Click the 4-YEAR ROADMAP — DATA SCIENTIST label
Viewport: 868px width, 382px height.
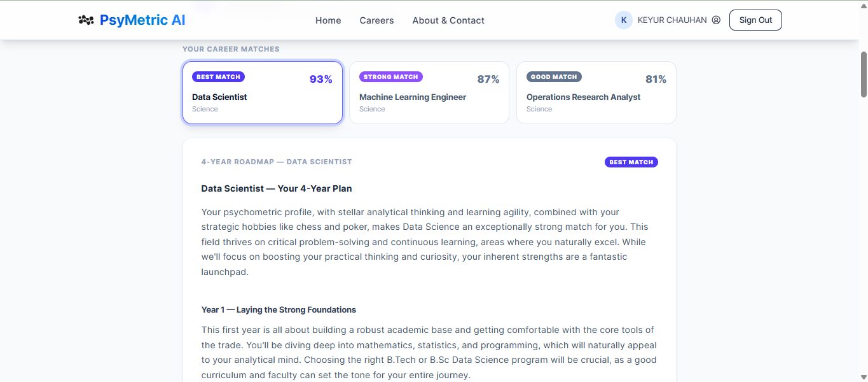coord(277,162)
